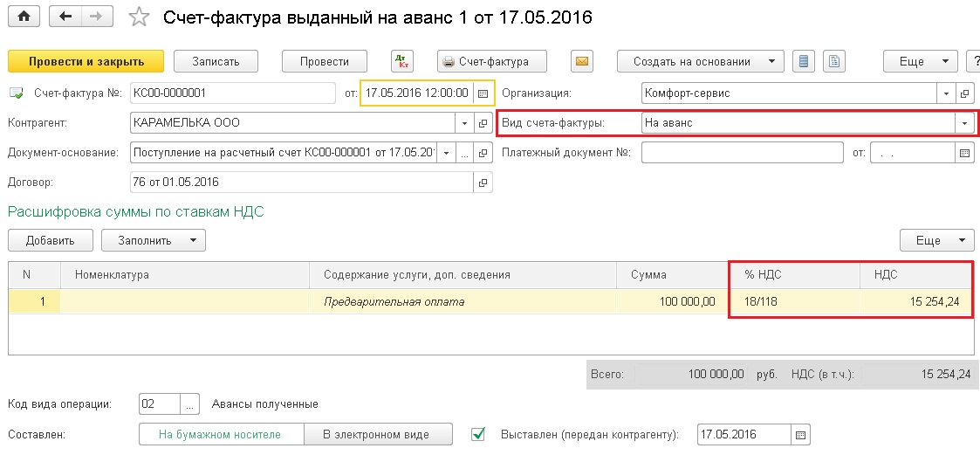Screen dimensions: 980x455
Task: Expand Организация dropdown list
Action: coord(947,93)
